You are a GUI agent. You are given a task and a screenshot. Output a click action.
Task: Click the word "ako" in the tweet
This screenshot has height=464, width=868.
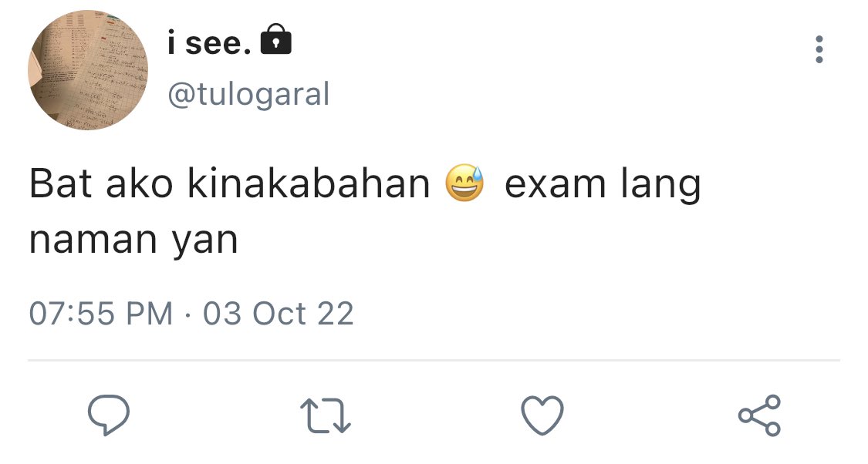(x=139, y=183)
